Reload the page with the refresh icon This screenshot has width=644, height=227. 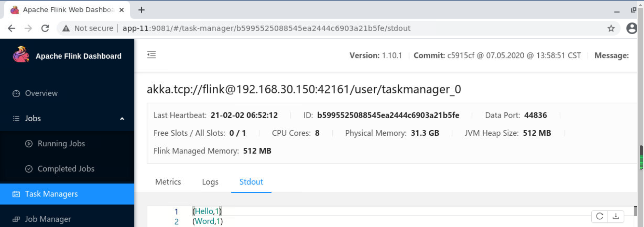click(x=45, y=28)
